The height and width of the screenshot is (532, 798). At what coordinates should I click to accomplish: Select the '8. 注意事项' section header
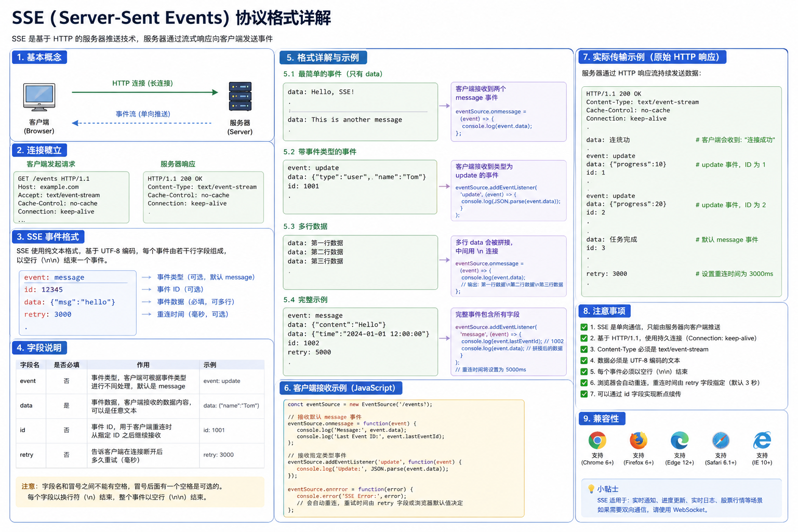(x=604, y=311)
